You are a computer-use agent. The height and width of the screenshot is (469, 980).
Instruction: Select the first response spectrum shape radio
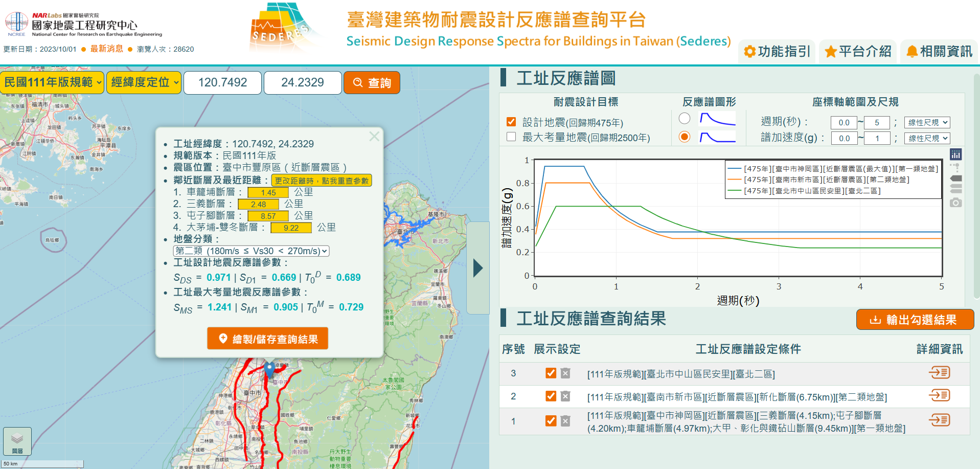coord(685,119)
